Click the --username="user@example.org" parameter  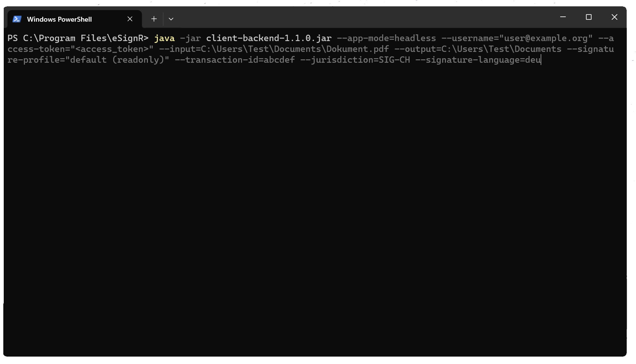517,38
